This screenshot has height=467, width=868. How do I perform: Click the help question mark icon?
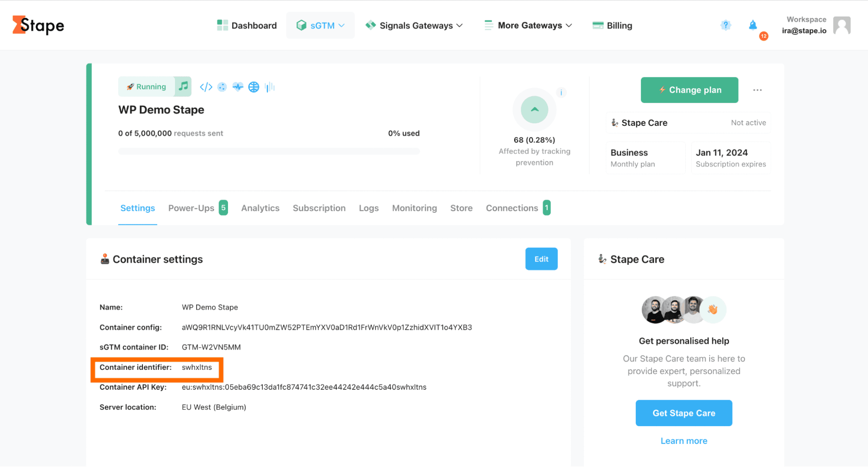coord(726,25)
